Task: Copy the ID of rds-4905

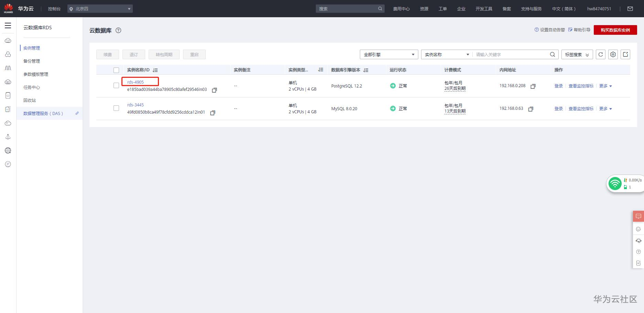Action: coord(214,90)
